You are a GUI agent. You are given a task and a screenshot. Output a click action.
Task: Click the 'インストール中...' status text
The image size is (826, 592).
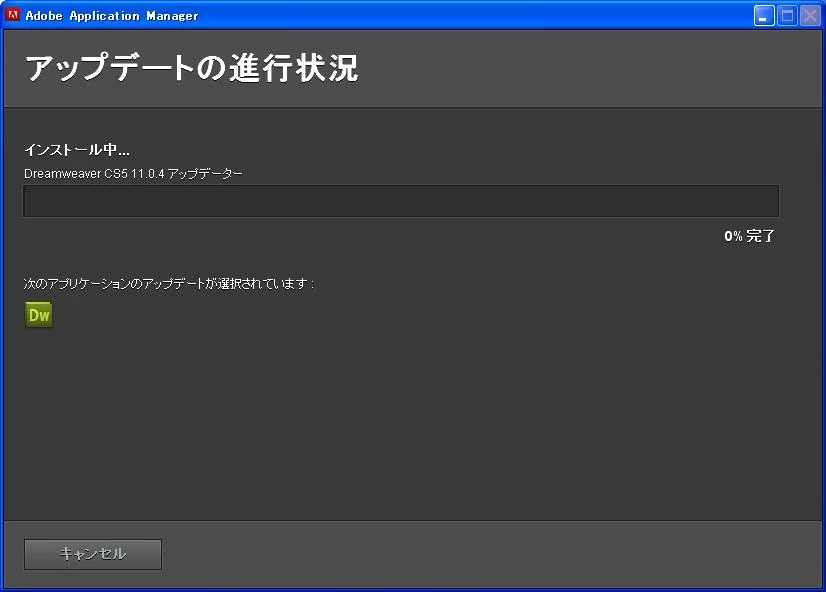point(77,150)
